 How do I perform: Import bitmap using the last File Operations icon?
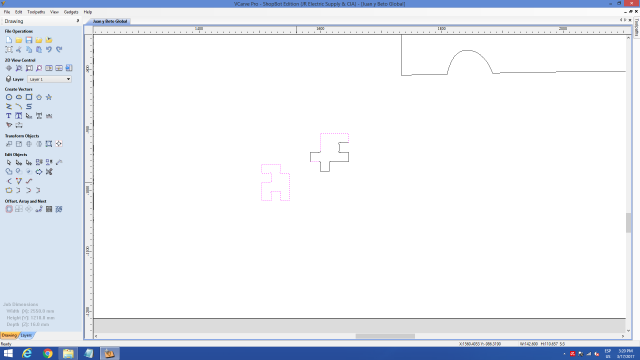[x=49, y=40]
